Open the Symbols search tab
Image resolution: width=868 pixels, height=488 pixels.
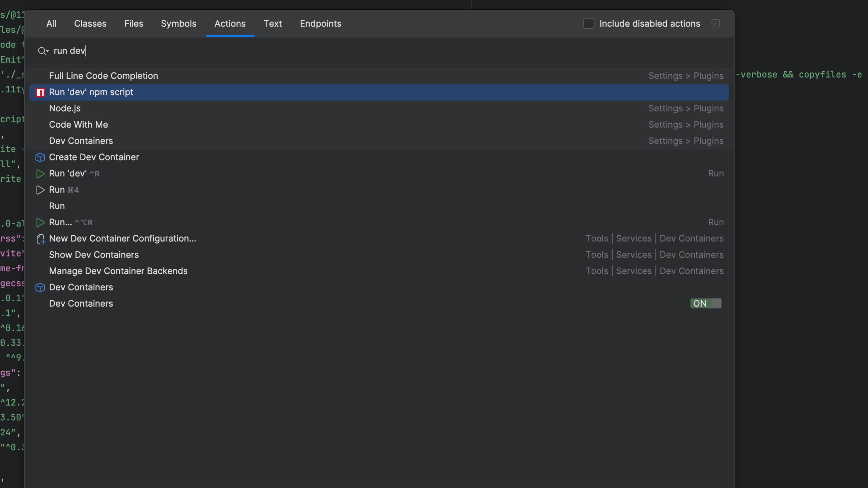coord(178,23)
